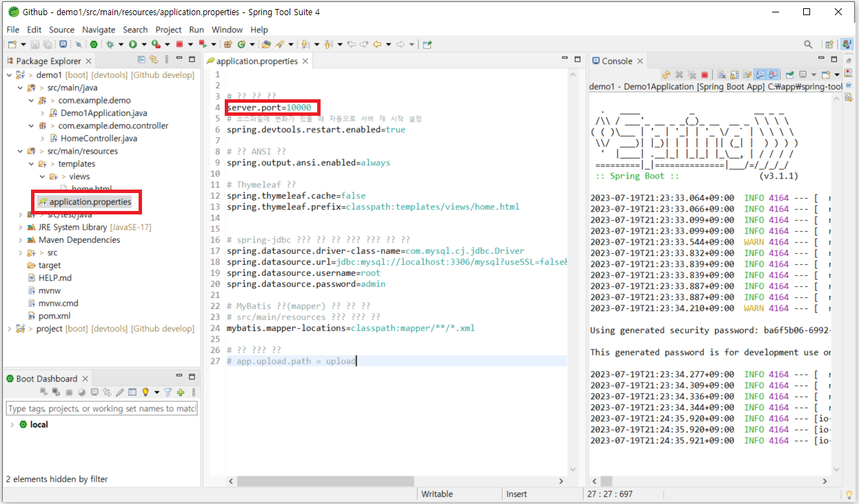Toggle Scroll Lock in Console
This screenshot has width=859, height=504.
(x=735, y=74)
